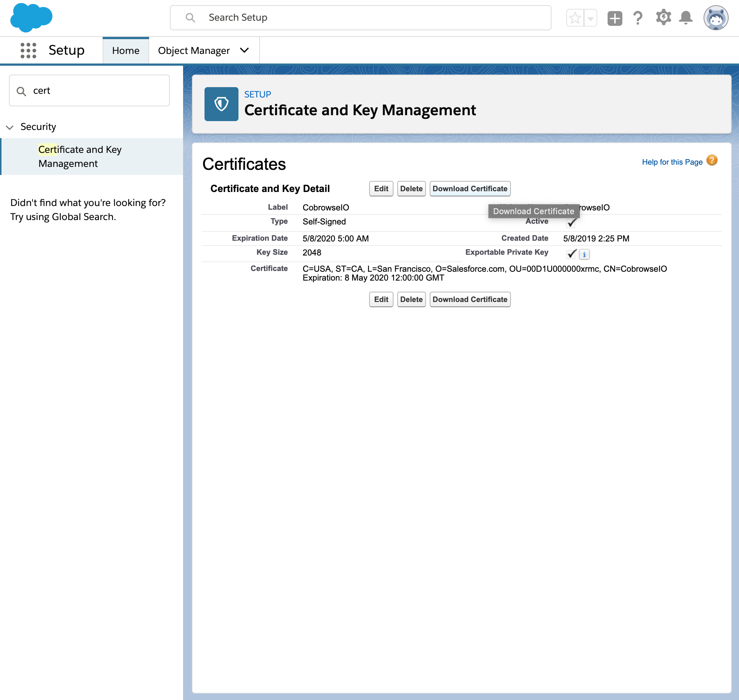Collapse the Security section chevron
The width and height of the screenshot is (739, 700).
pos(10,127)
